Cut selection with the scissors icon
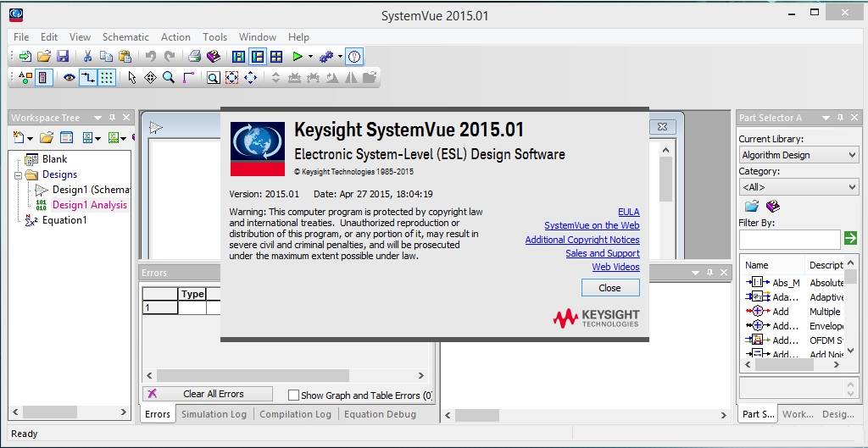 click(87, 57)
